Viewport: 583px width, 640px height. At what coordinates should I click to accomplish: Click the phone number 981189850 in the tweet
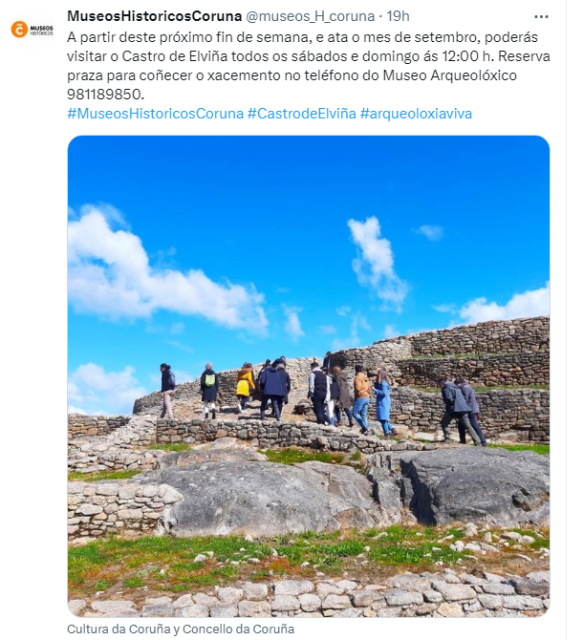tap(105, 94)
